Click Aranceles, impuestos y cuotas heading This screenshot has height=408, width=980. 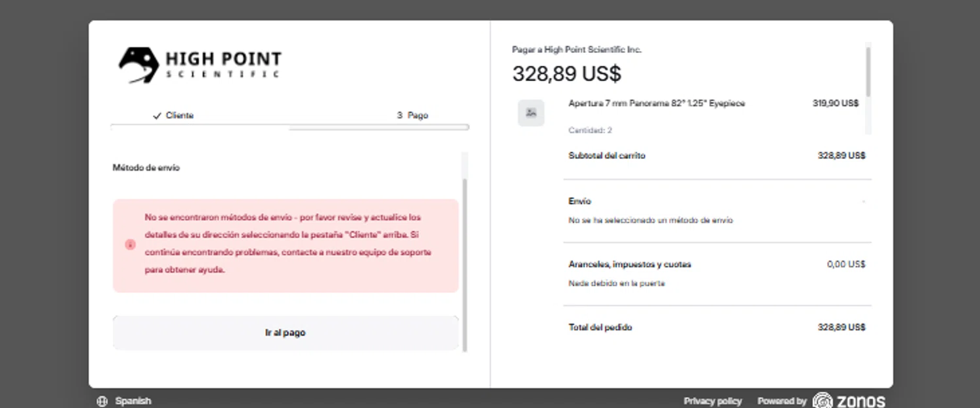point(630,265)
